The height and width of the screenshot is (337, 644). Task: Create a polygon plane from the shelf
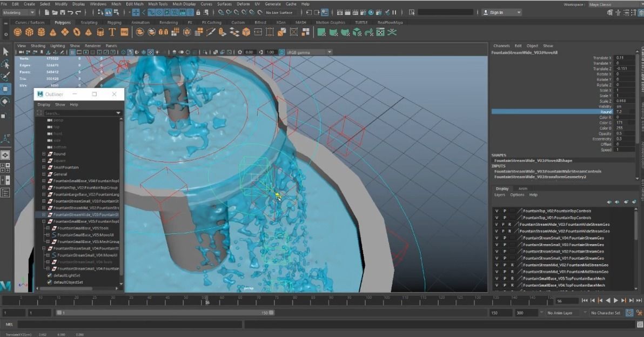click(65, 32)
